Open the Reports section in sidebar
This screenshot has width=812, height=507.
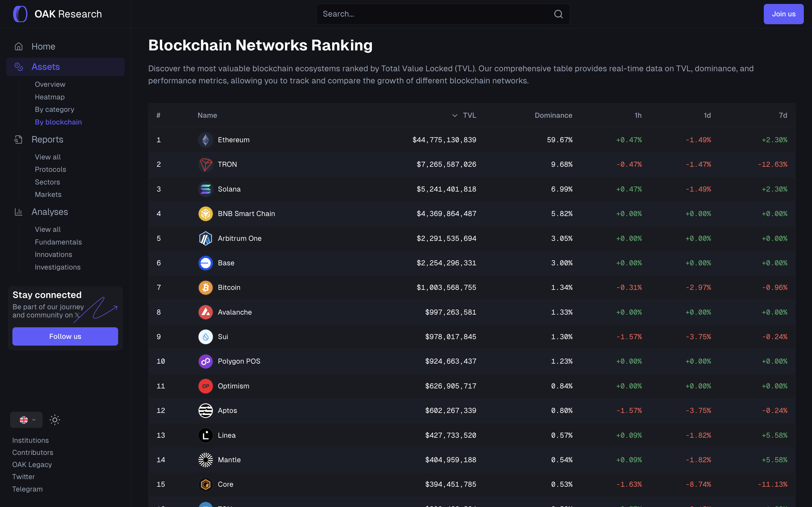(47, 139)
